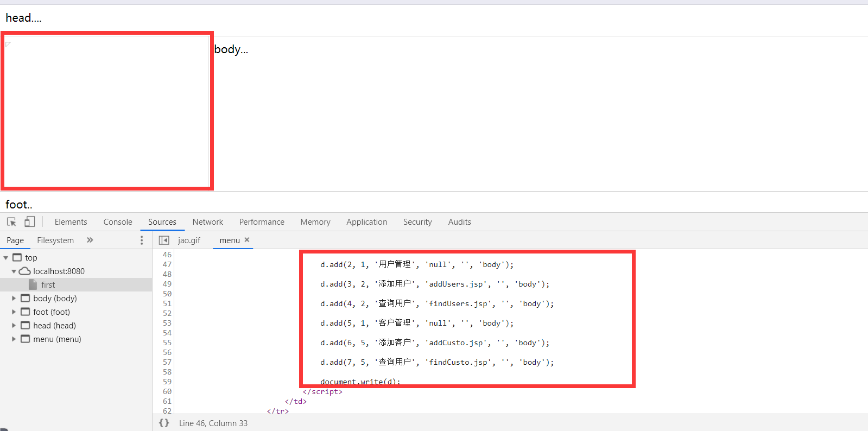Click the 'head....' page text

coord(23,18)
